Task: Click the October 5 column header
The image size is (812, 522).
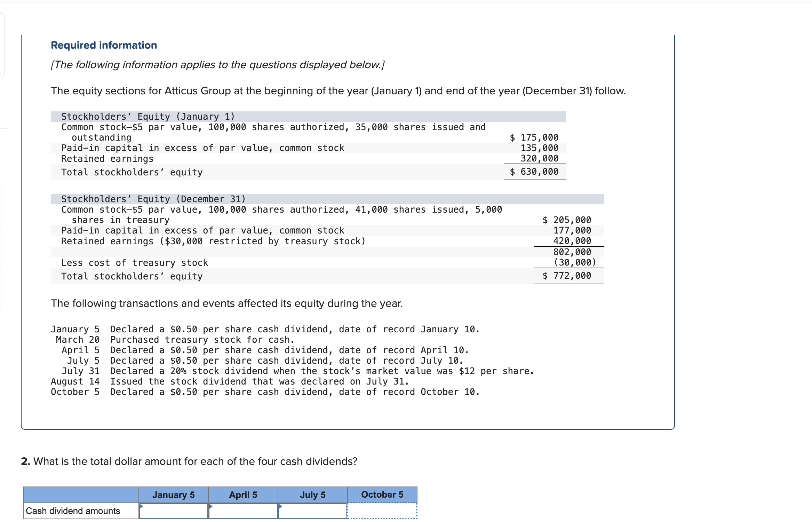Action: (382, 495)
